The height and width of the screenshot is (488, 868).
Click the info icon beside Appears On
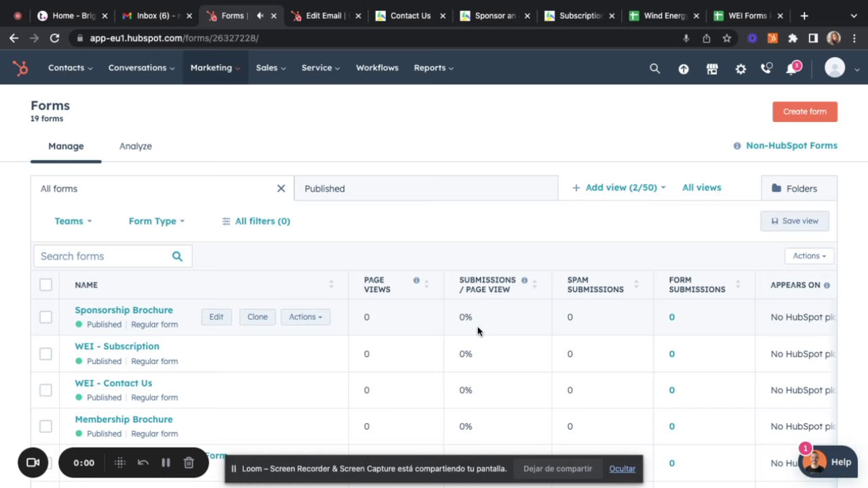(x=827, y=285)
